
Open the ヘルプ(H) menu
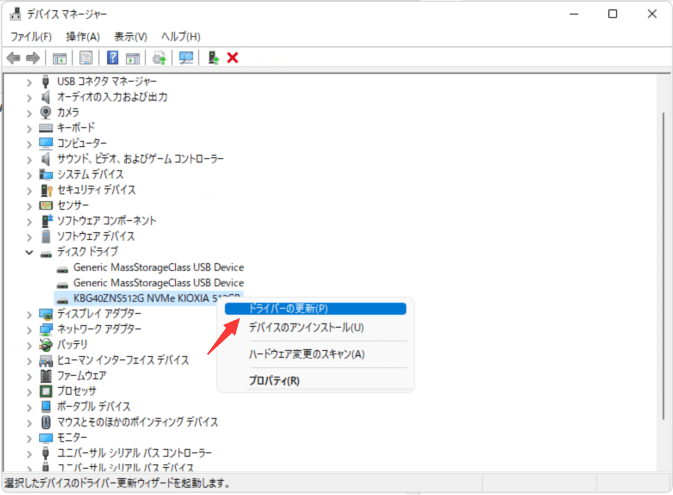181,36
